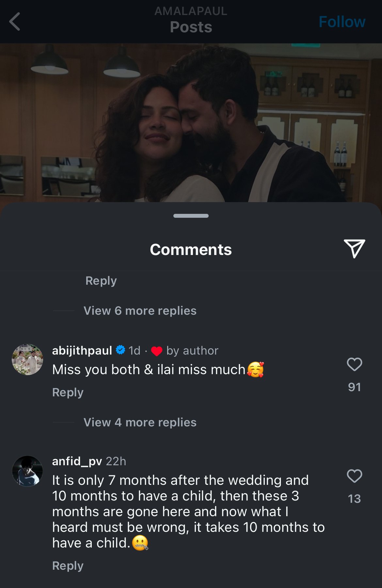This screenshot has height=588, width=382.
Task: Expand View 4 more replies
Action: coord(140,422)
